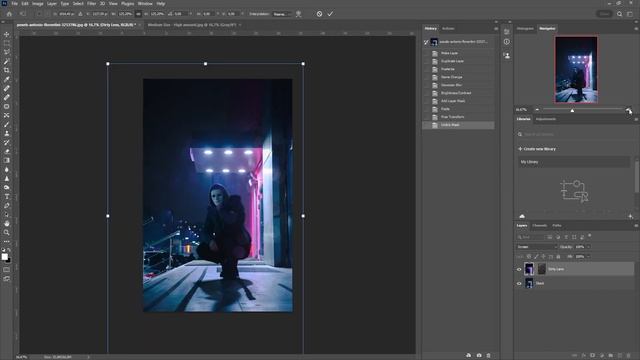Image resolution: width=640 pixels, height=360 pixels.
Task: Select the Magic Wand tool
Action: pyautogui.click(x=7, y=61)
